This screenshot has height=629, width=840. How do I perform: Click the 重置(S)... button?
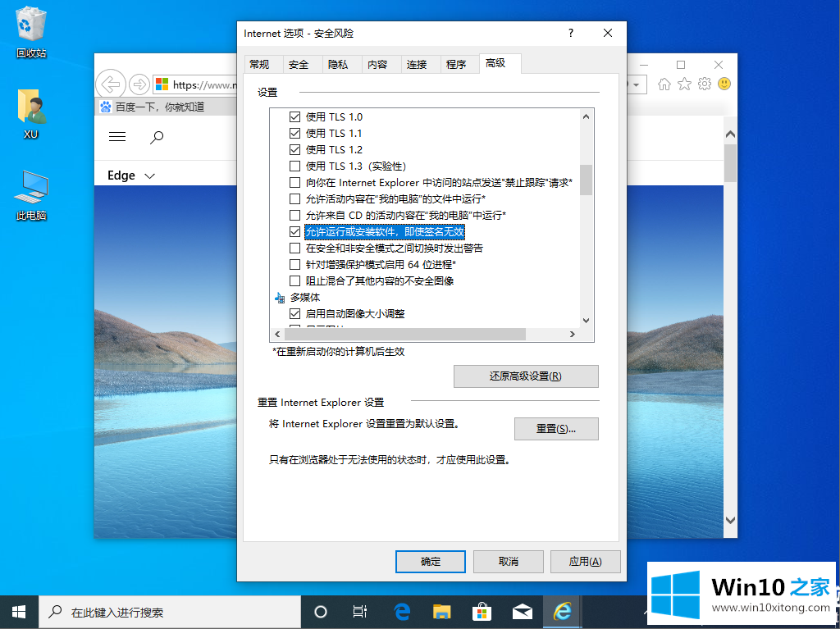click(x=556, y=429)
